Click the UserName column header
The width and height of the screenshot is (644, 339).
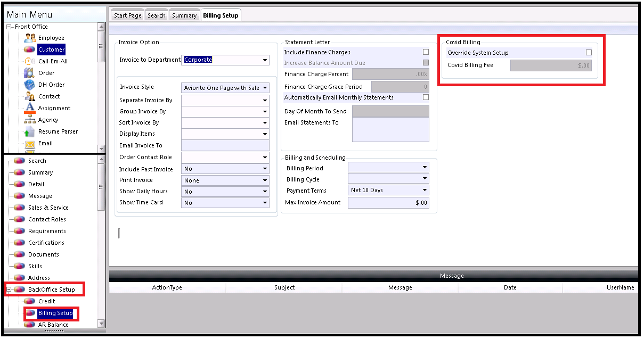point(601,287)
